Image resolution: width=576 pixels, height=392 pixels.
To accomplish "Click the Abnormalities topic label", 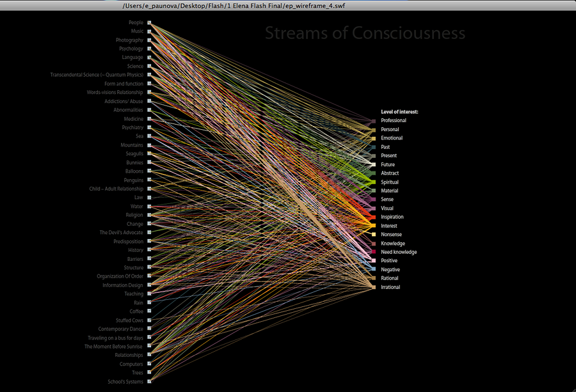I will (128, 110).
